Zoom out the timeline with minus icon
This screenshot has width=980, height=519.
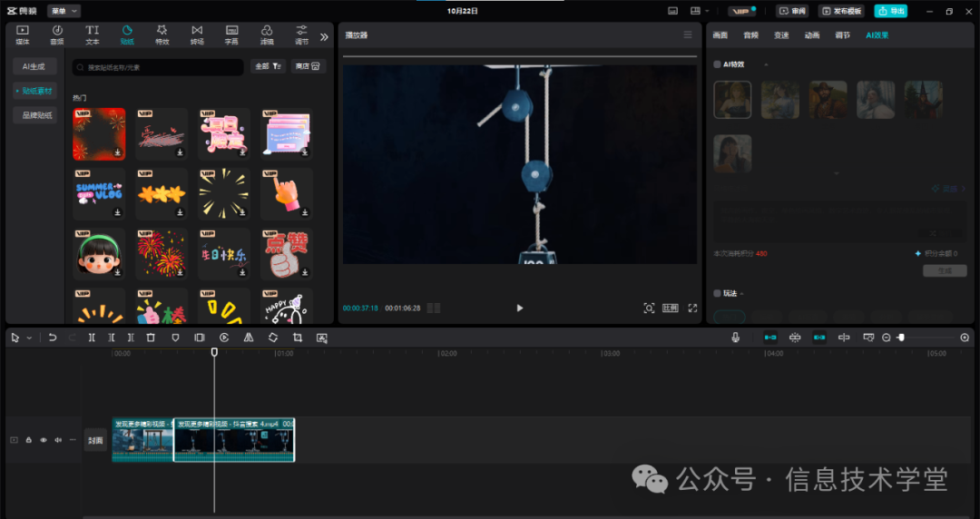pyautogui.click(x=887, y=338)
